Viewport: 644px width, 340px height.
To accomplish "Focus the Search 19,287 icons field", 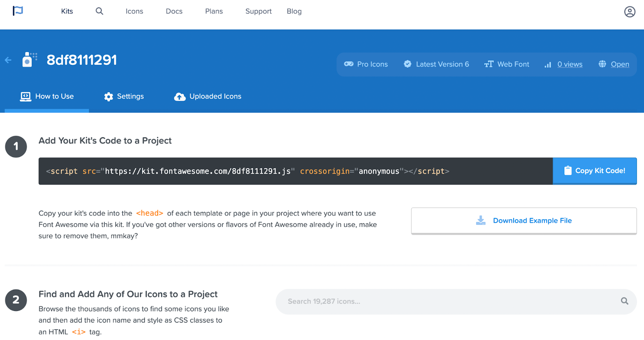I will click(x=456, y=301).
